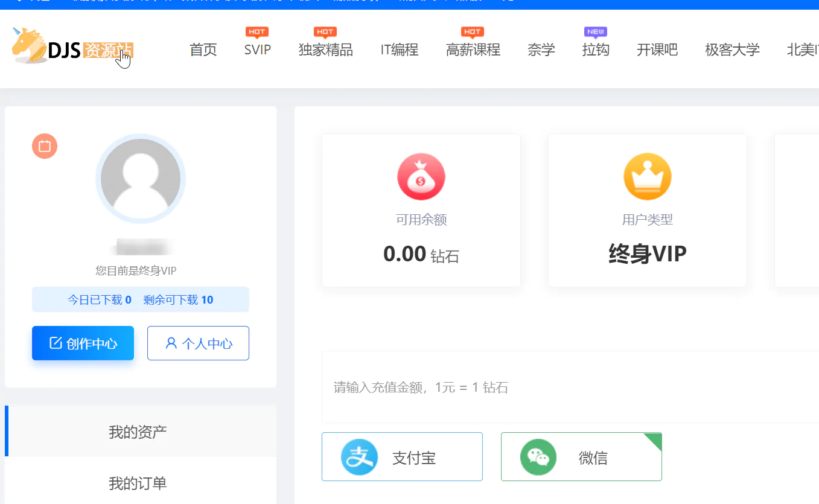The image size is (819, 504).
Task: Click the NEW badge above 拉钩
Action: [x=596, y=32]
